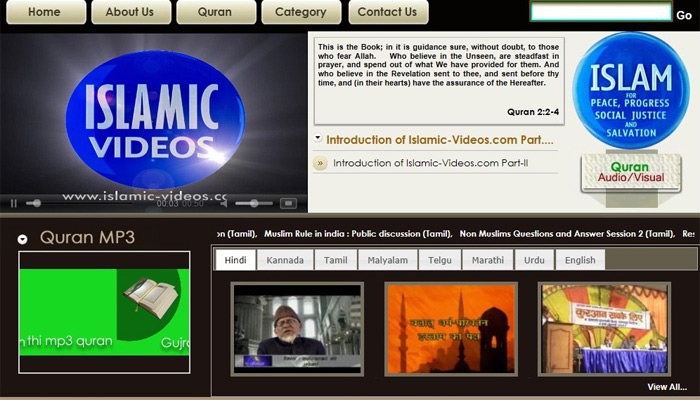Click the arrow icon beside Introduction Part-II

320,163
